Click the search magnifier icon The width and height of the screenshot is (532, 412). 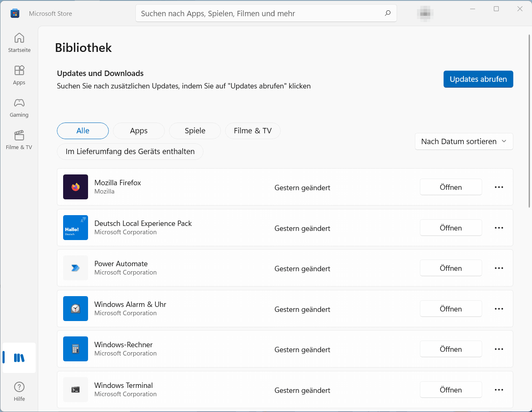pyautogui.click(x=387, y=13)
